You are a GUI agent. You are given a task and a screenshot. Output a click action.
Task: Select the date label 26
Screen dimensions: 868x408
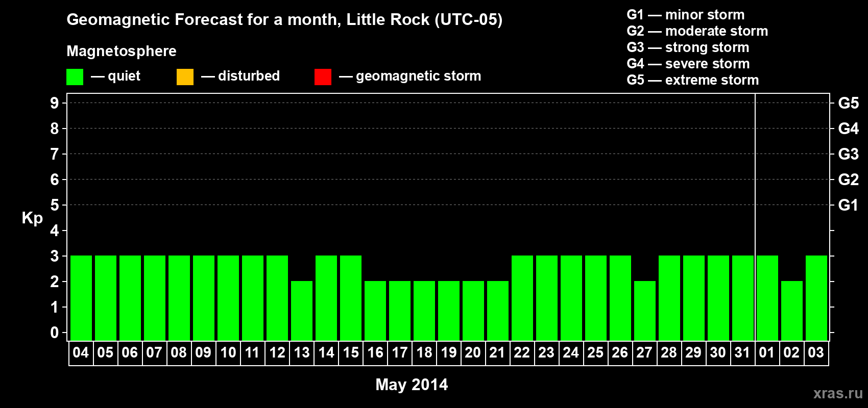pyautogui.click(x=620, y=352)
